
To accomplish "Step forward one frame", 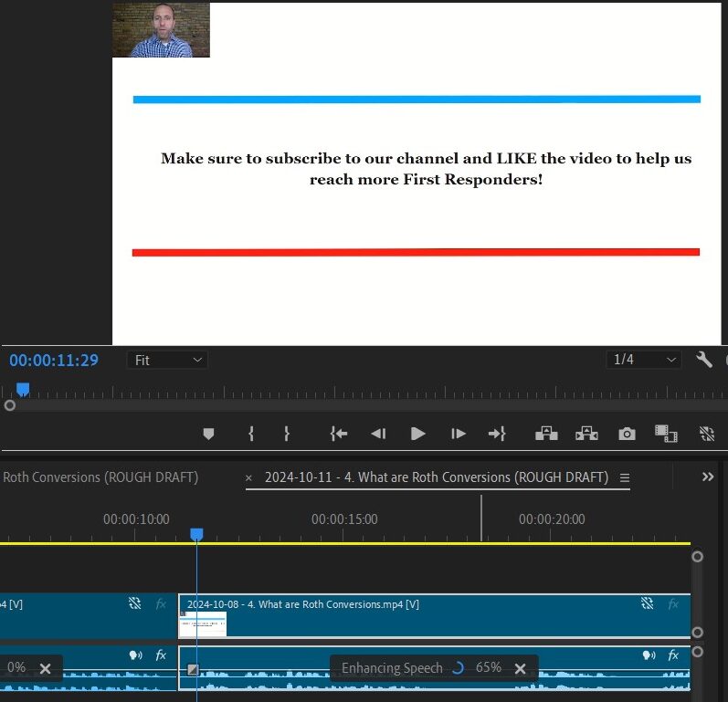I will point(458,434).
